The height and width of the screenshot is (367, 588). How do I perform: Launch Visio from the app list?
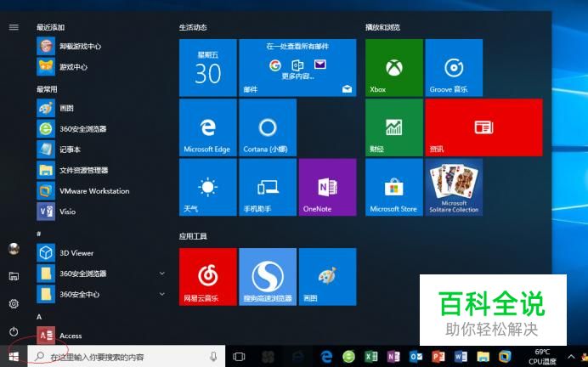(x=101, y=212)
